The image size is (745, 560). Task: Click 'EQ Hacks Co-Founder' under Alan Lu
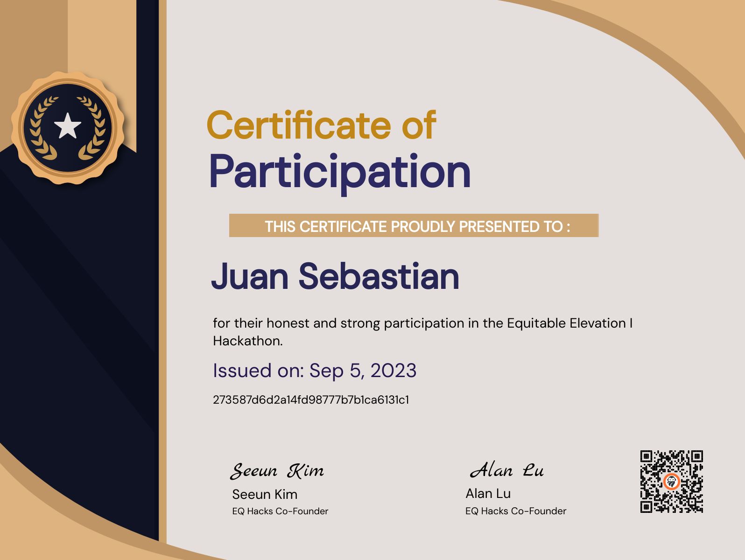coord(516,511)
